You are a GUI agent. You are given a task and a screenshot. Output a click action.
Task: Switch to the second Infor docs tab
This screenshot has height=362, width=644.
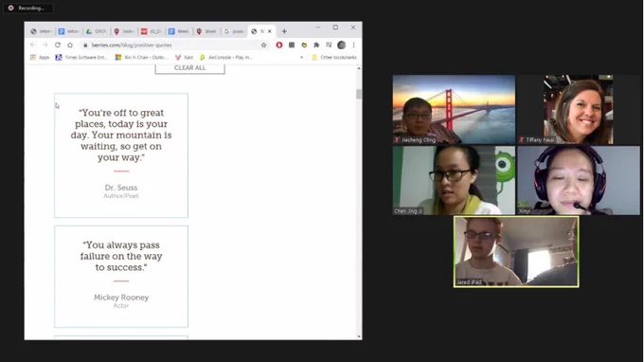(68, 31)
